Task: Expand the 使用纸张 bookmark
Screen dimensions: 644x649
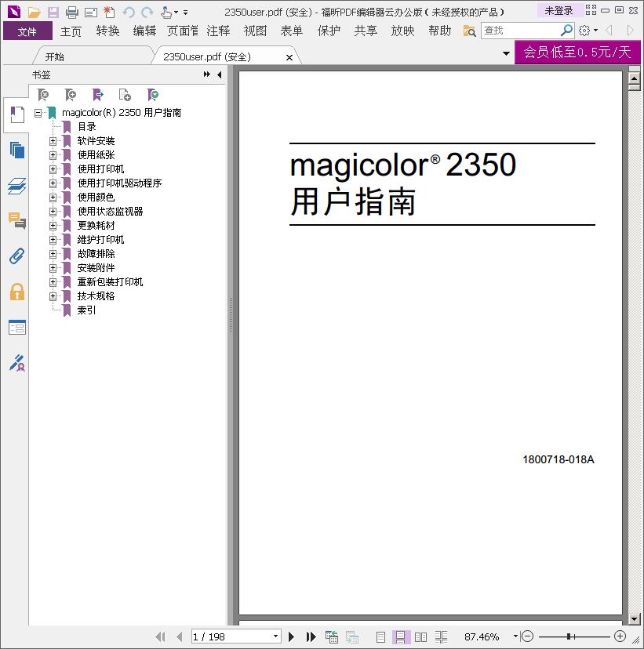Action: [x=53, y=155]
